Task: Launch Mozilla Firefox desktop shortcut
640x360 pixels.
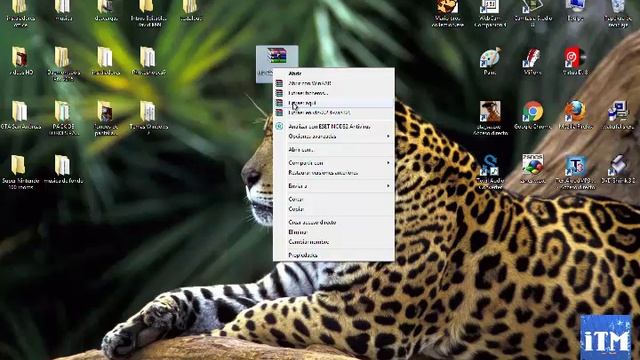Action: click(x=575, y=111)
